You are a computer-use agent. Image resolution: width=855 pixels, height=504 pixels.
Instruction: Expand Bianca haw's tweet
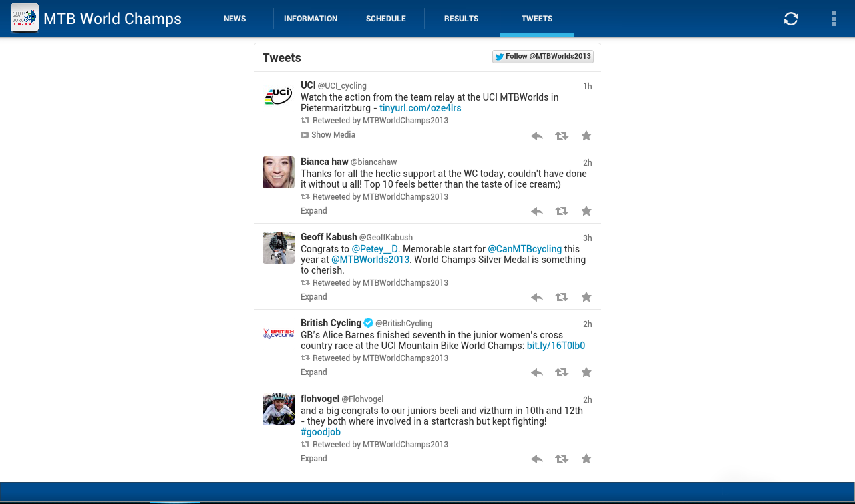pyautogui.click(x=314, y=211)
